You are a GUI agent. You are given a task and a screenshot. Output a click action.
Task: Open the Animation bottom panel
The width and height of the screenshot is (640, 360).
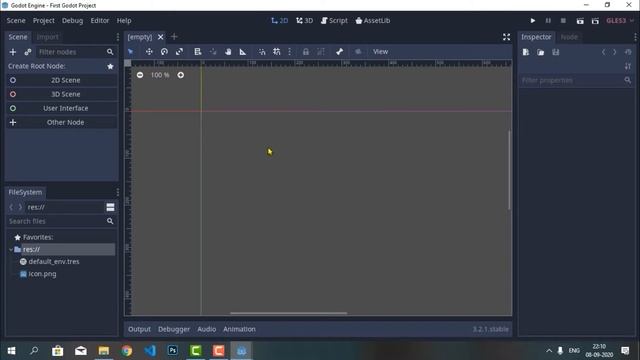pyautogui.click(x=239, y=329)
